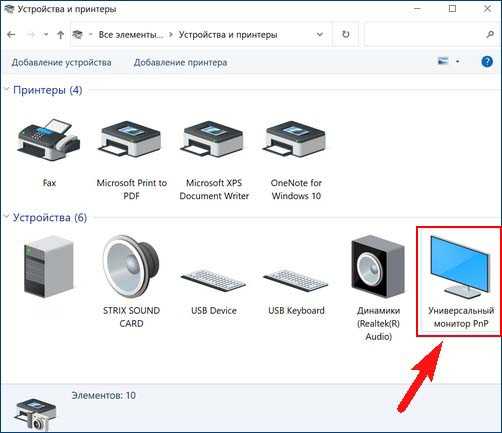
Task: Open the address bar root dropdown arrow
Action: tap(90, 35)
